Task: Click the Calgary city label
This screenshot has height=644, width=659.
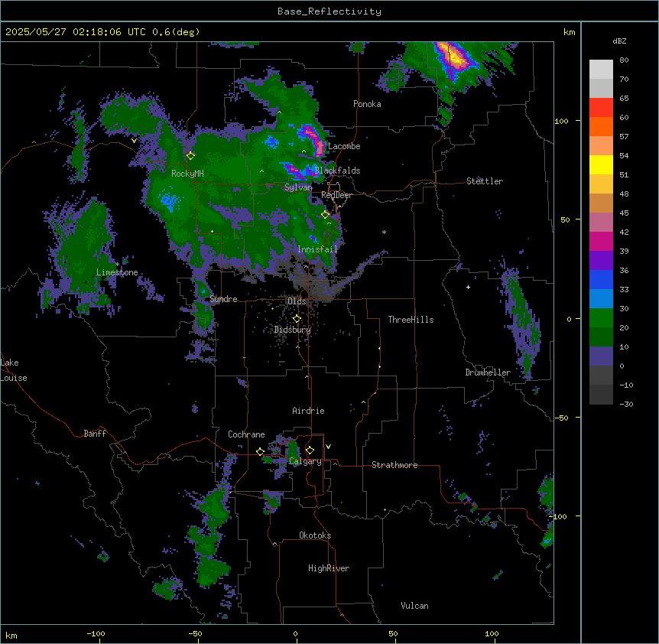Action: pyautogui.click(x=305, y=461)
